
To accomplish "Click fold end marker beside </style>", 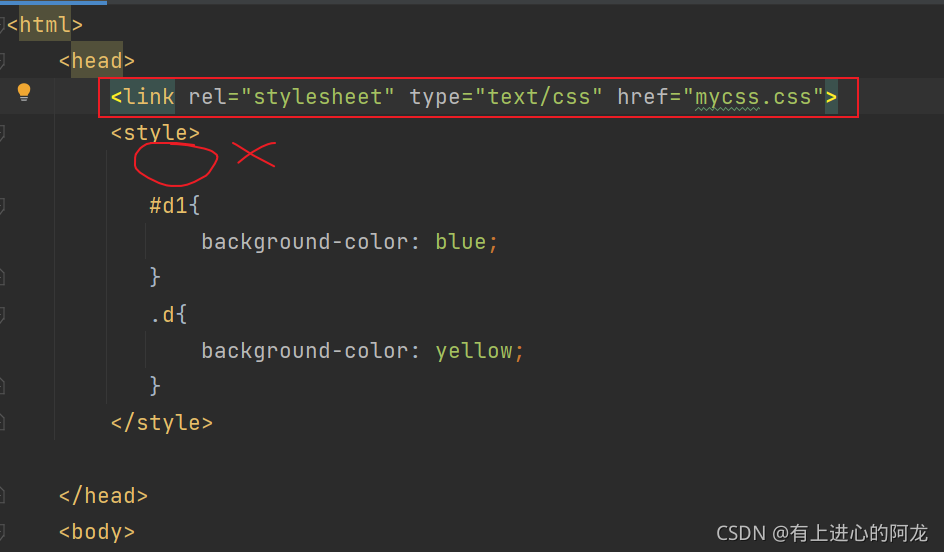I will pos(2,423).
